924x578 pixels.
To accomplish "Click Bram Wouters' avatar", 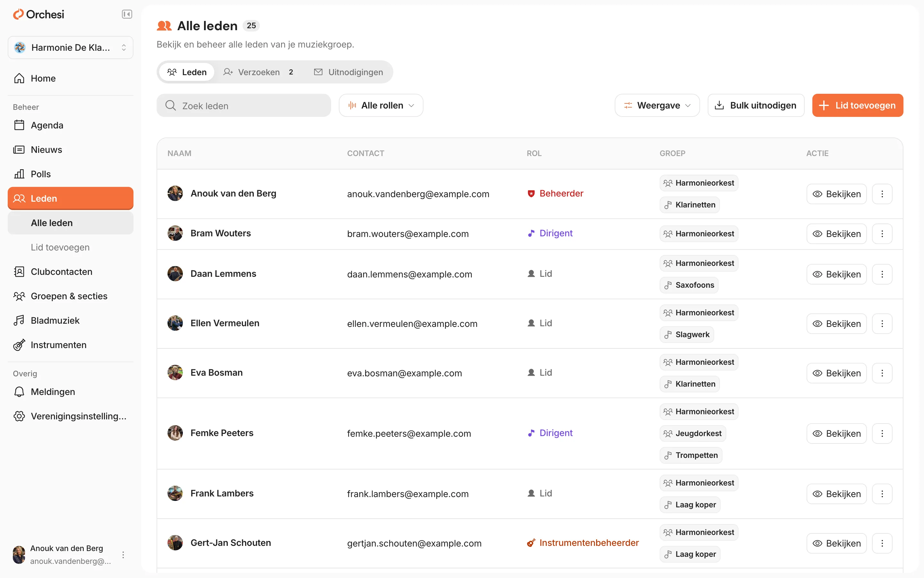I will click(x=175, y=233).
